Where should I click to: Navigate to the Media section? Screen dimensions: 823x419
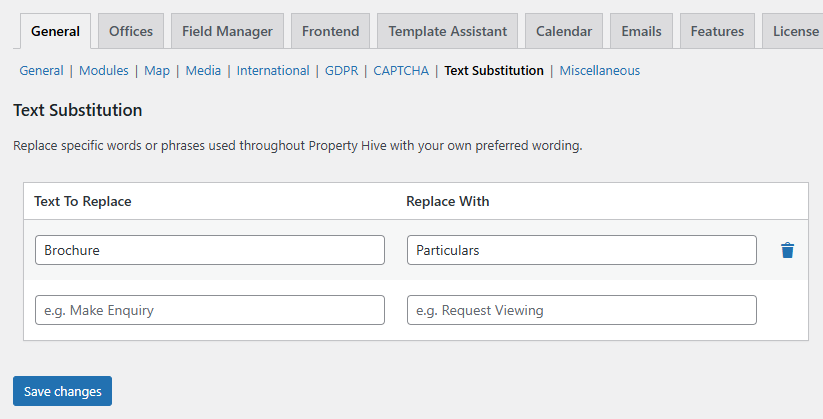pyautogui.click(x=203, y=70)
